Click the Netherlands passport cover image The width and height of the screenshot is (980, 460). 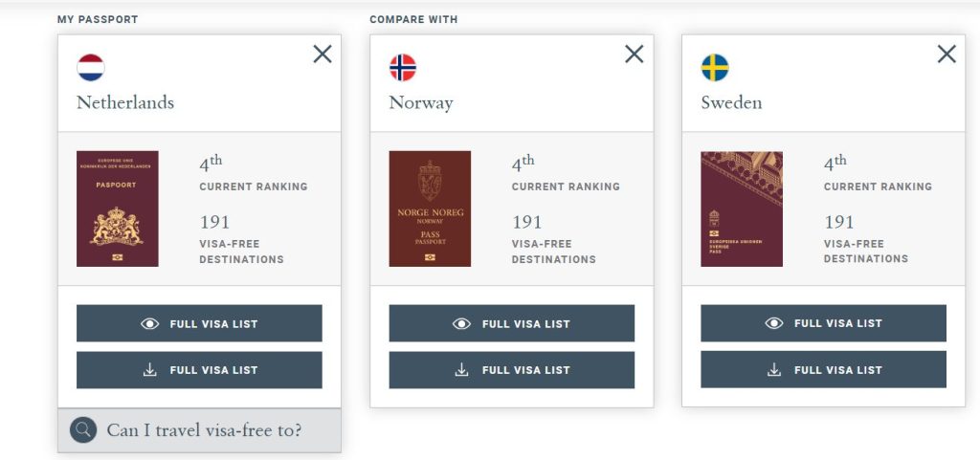click(118, 208)
